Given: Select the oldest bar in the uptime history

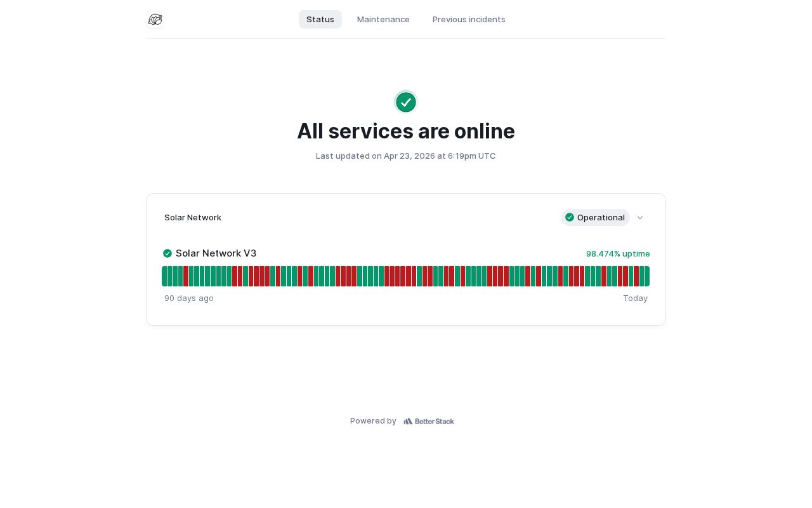Looking at the screenshot, I should tap(164, 276).
